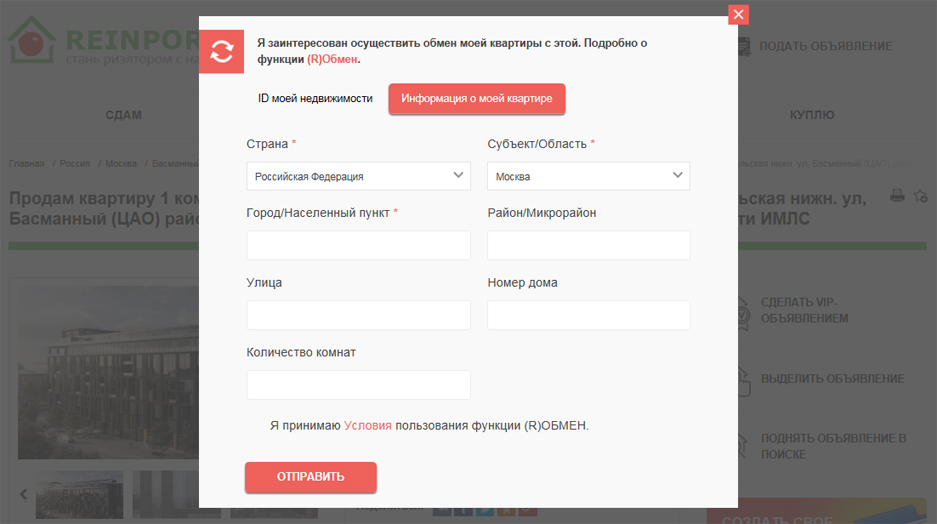
Task: Select the Номер дома input
Action: coord(588,315)
